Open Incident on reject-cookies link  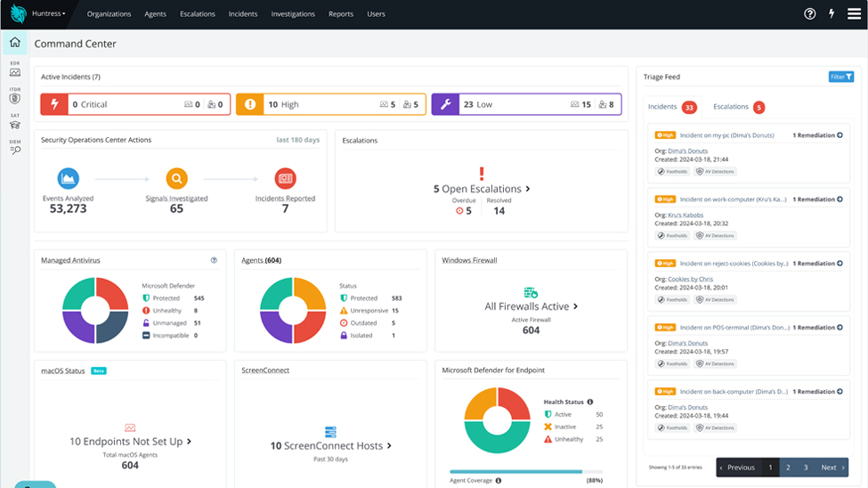point(734,264)
